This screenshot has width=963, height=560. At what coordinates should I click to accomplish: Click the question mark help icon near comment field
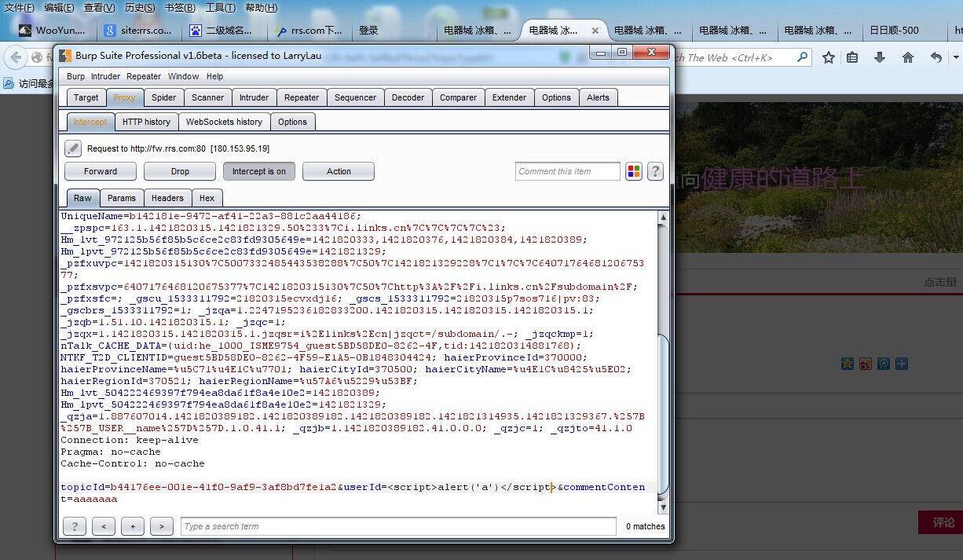(x=655, y=171)
